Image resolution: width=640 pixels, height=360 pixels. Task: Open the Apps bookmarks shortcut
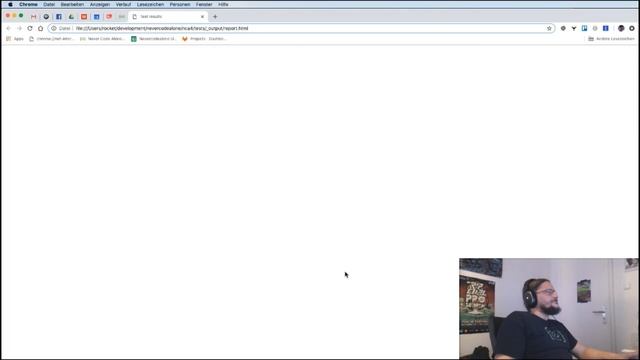pyautogui.click(x=15, y=39)
